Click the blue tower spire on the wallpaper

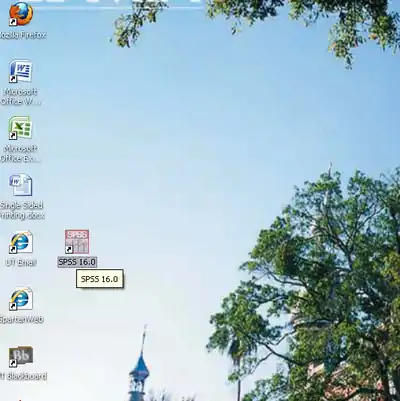pyautogui.click(x=140, y=363)
